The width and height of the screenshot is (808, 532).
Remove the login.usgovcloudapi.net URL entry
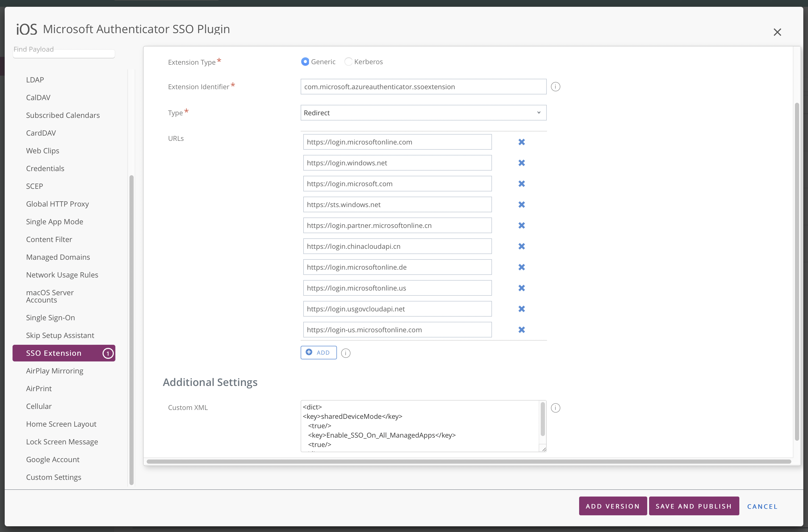tap(521, 309)
